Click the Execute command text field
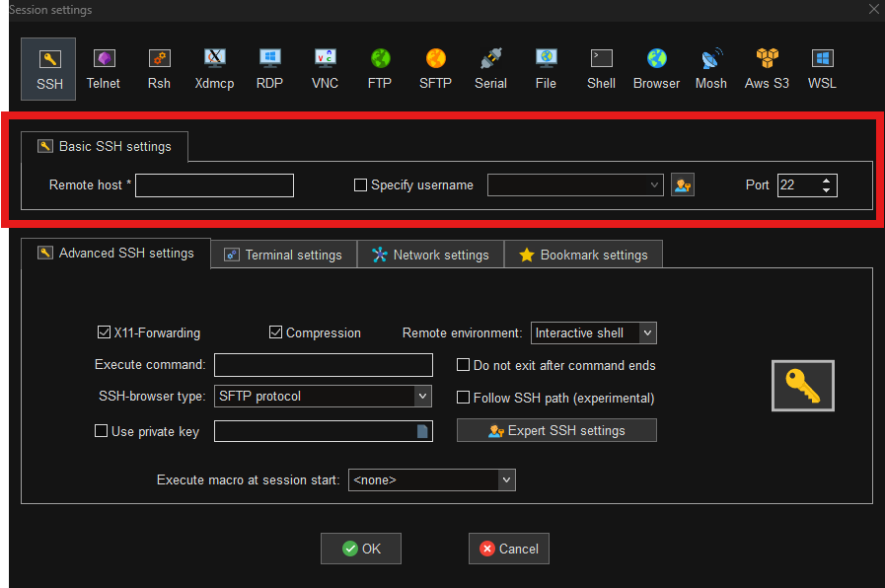This screenshot has height=588, width=885. pyautogui.click(x=324, y=365)
